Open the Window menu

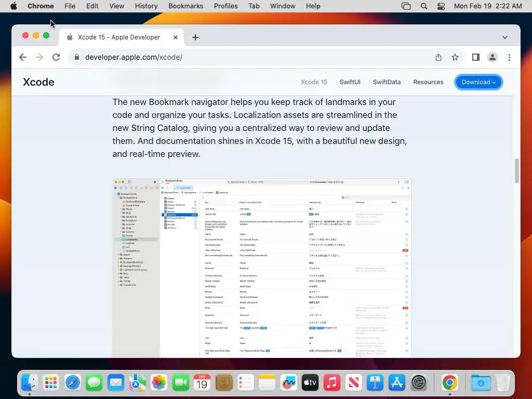[x=283, y=6]
